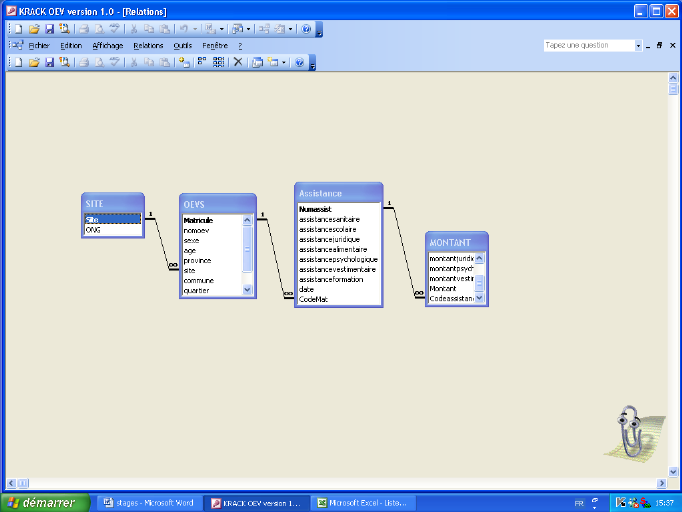This screenshot has height=512, width=682.
Task: Click the Show All Relationships icon
Action: pyautogui.click(x=218, y=62)
